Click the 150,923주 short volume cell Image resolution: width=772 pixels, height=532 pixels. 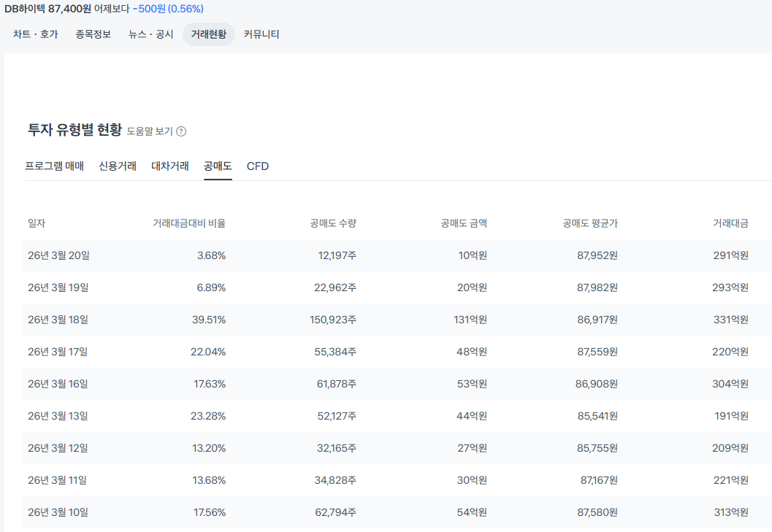coord(333,320)
